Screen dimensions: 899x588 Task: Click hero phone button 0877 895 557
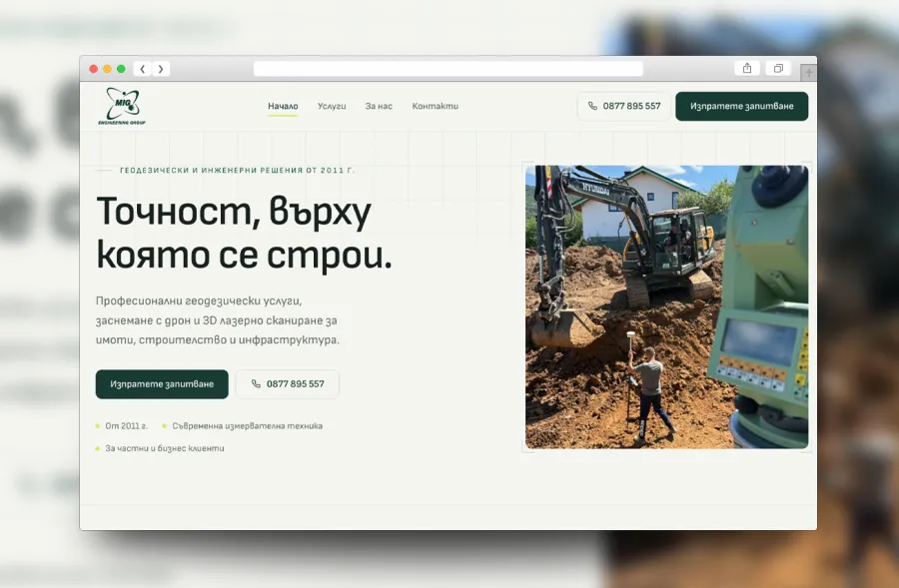[x=288, y=384]
